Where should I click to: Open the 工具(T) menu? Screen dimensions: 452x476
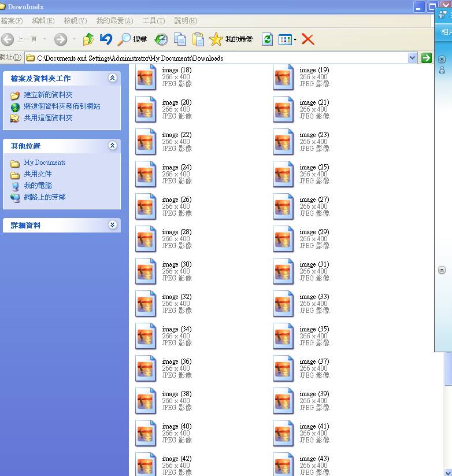coord(153,21)
